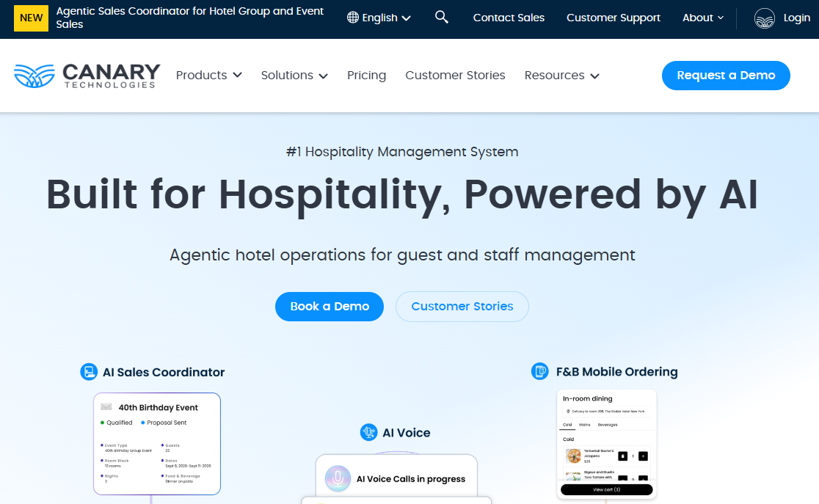Click the envelope icon beside 40th Birthday Event
Viewport: 819px width, 504px height.
(x=106, y=407)
